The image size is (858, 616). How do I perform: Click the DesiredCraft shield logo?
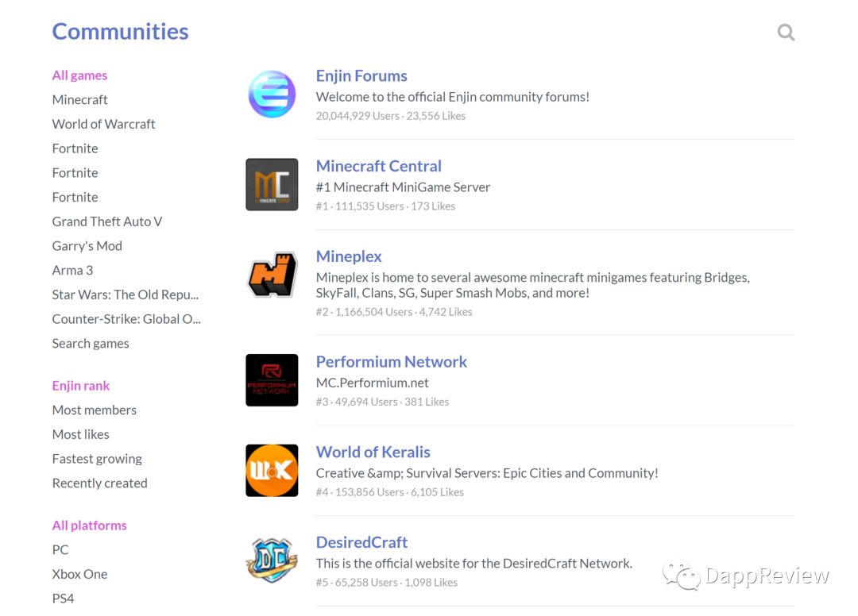(272, 560)
